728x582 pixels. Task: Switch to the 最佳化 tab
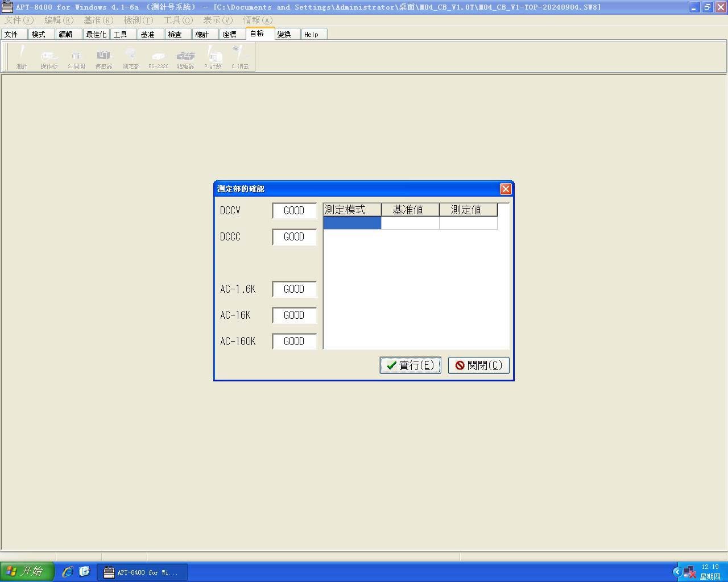coord(96,34)
